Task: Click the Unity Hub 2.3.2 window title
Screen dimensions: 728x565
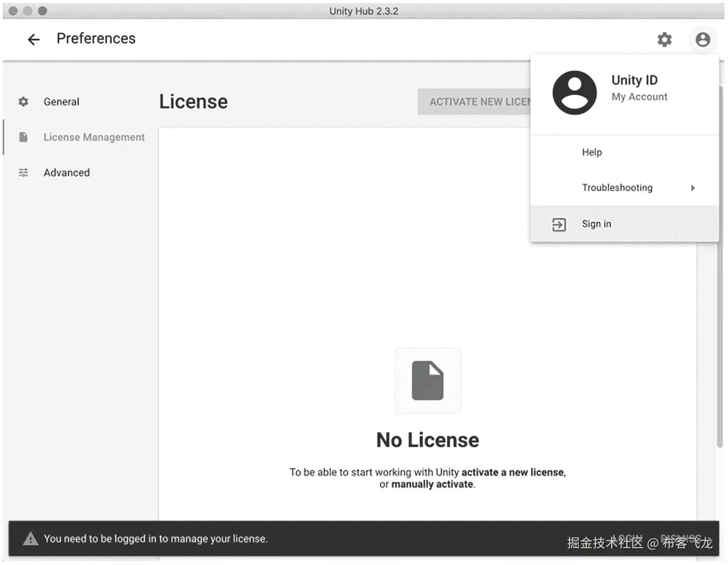Action: coord(364,11)
